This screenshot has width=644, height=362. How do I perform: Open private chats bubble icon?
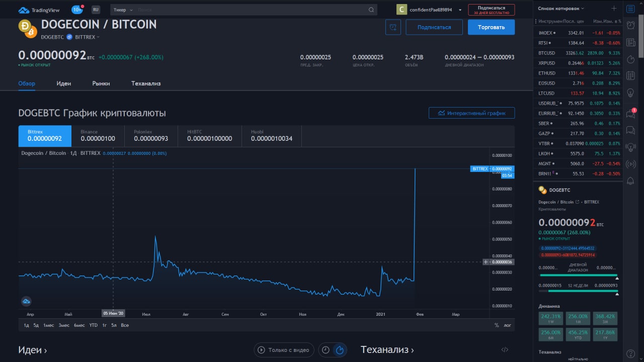[630, 130]
